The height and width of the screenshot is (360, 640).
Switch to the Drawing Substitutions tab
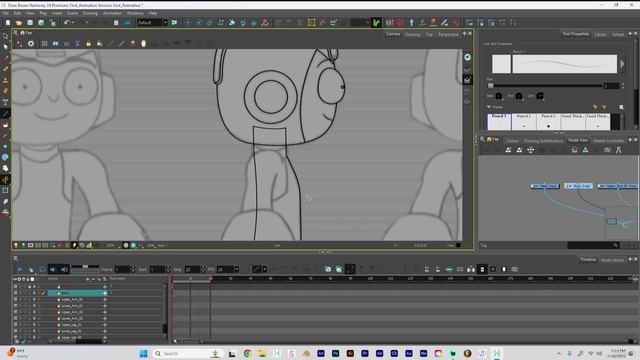543,141
